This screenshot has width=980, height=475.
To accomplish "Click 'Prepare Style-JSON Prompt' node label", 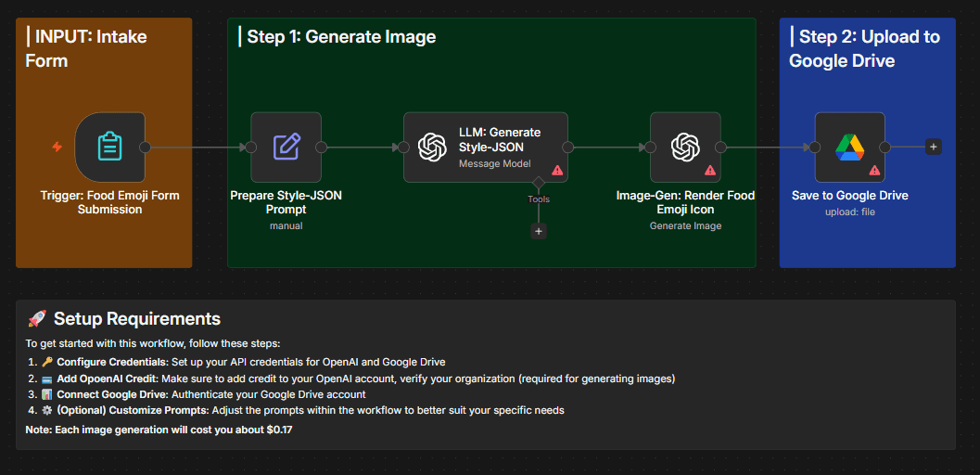I will coord(286,202).
